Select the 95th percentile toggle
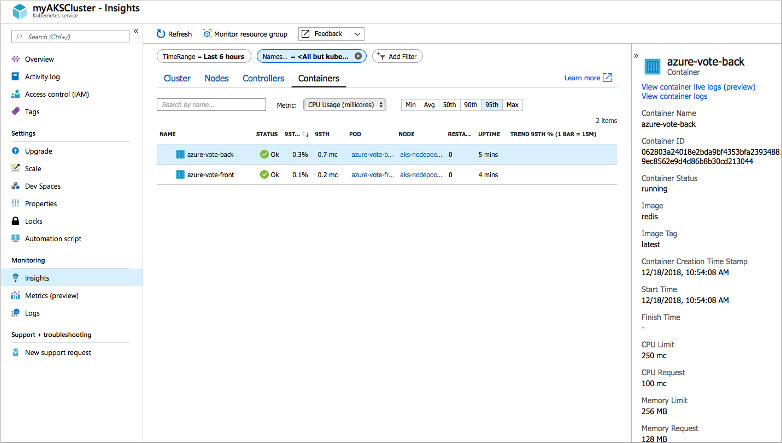This screenshot has height=443, width=782. coord(492,104)
